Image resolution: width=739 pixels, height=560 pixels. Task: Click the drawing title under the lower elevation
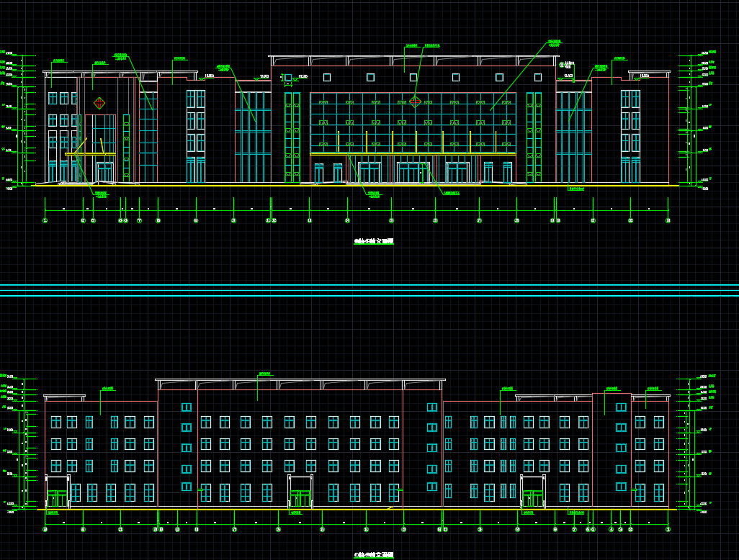[374, 555]
